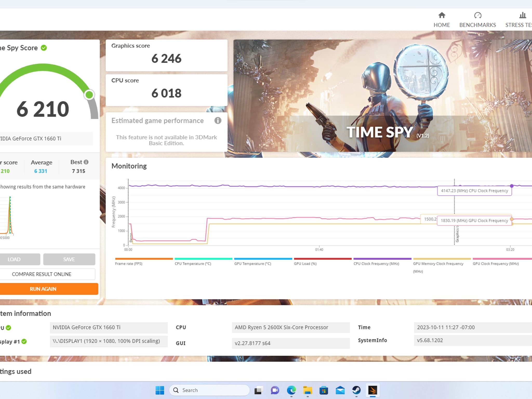Open File Explorer from the taskbar
532x399 pixels.
click(x=308, y=390)
